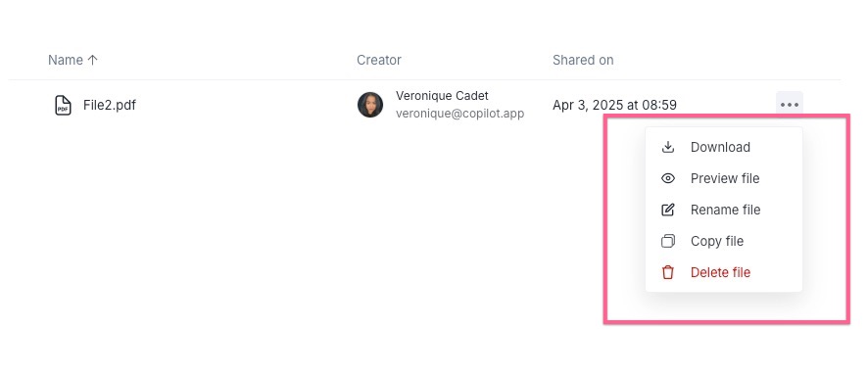Viewport: 868px width, 376px height.
Task: Select Rename file in the menu
Action: pos(724,210)
